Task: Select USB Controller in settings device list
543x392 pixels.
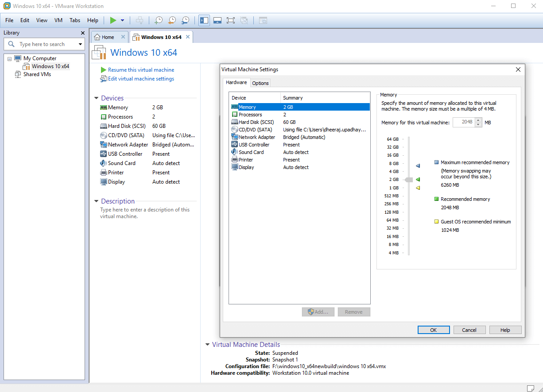Action: tap(300, 145)
